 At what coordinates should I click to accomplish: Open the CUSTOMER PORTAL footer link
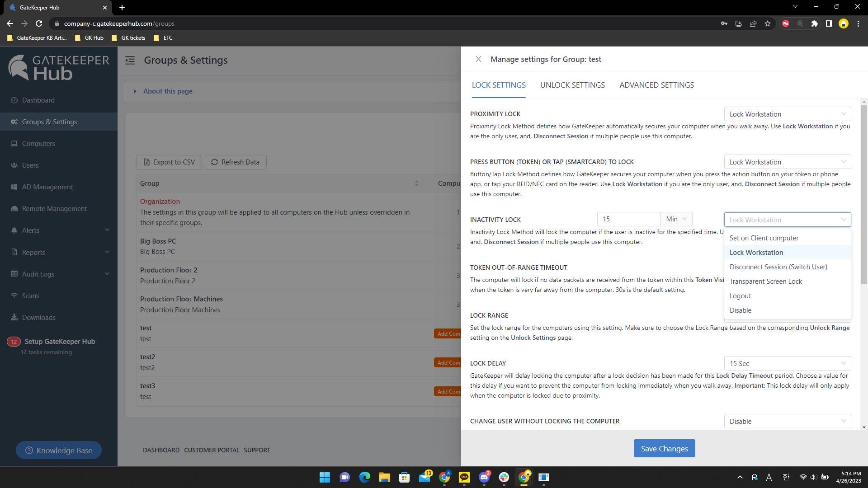click(212, 450)
